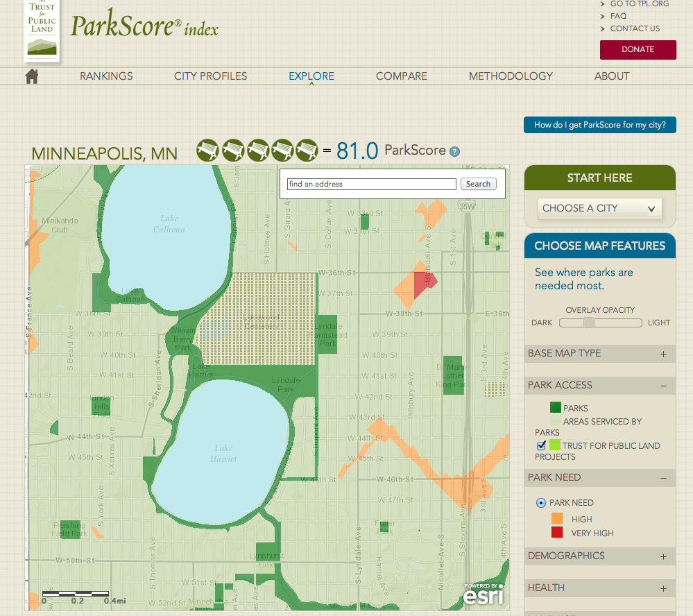Image resolution: width=693 pixels, height=616 pixels.
Task: Click the LIGHT opacity label
Action: tap(659, 323)
